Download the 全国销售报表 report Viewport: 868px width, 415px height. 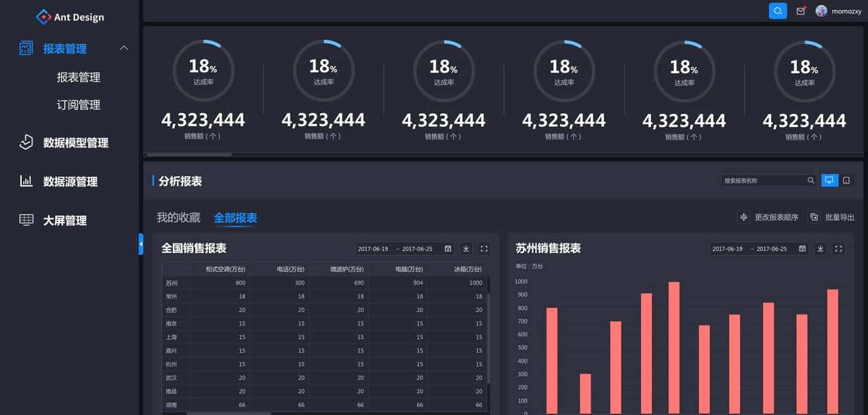tap(466, 249)
